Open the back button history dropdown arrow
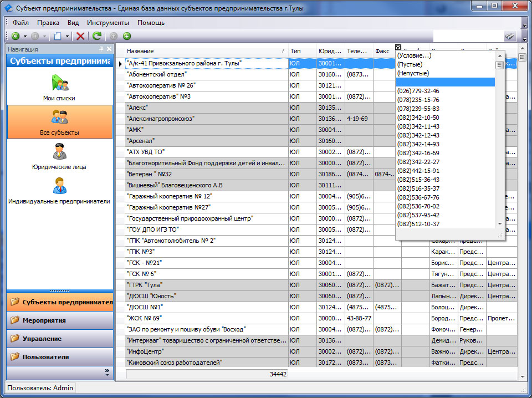 (x=25, y=36)
